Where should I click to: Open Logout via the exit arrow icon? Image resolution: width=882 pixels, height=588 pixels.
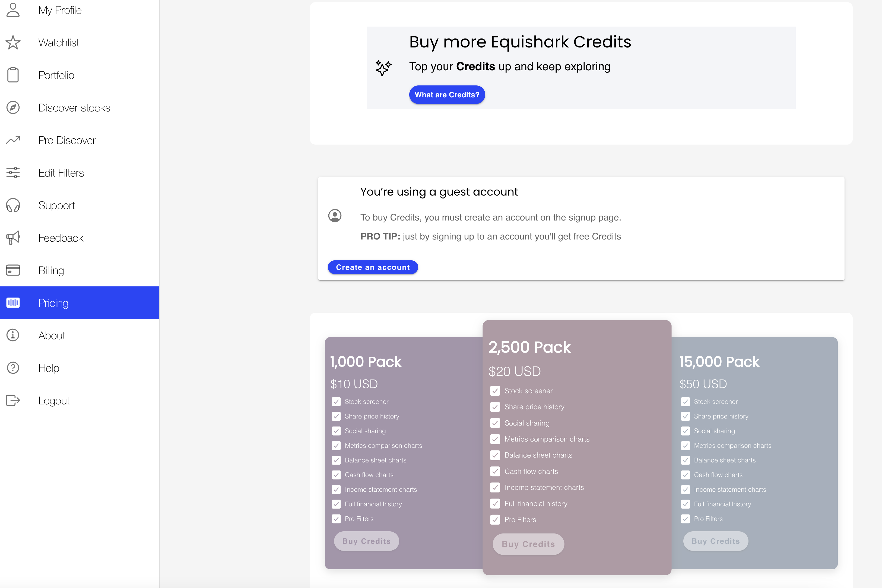pos(13,401)
